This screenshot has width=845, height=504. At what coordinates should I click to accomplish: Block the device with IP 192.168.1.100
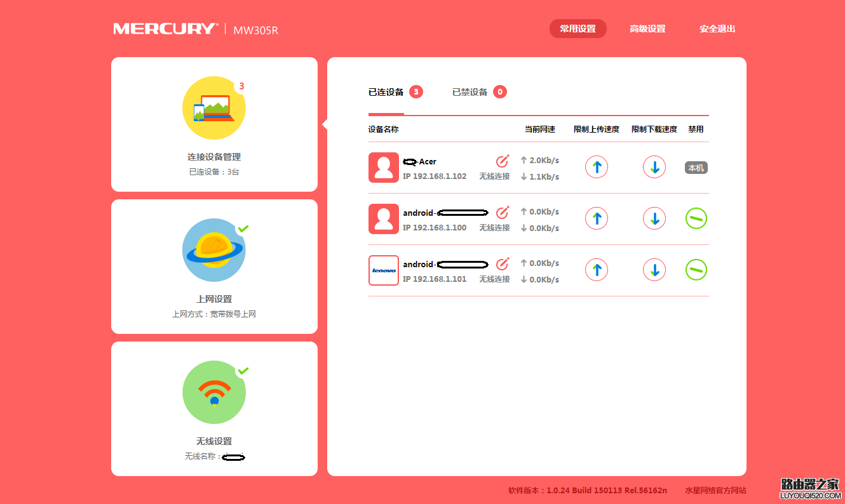[x=696, y=218]
